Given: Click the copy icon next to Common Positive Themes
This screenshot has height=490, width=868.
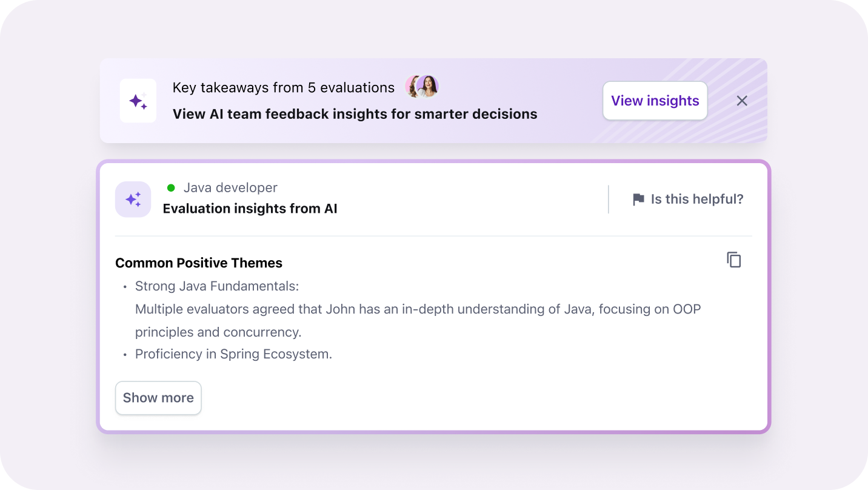Looking at the screenshot, I should click(x=733, y=260).
